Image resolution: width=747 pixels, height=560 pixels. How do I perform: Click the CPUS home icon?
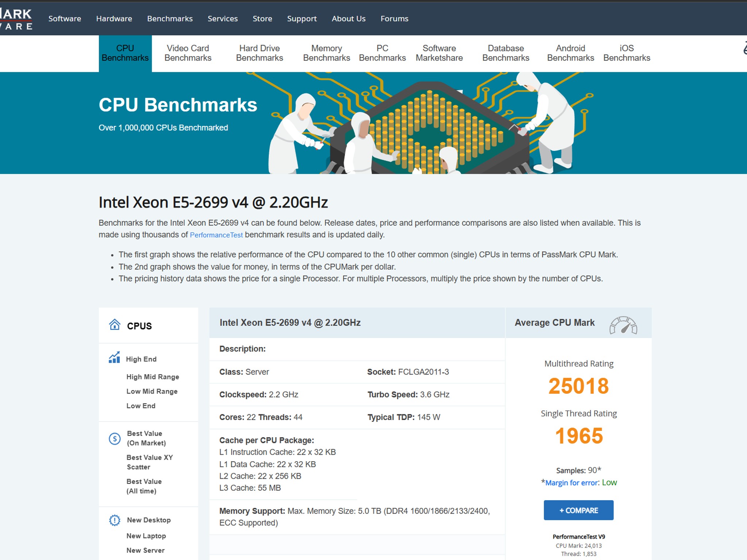click(x=115, y=324)
